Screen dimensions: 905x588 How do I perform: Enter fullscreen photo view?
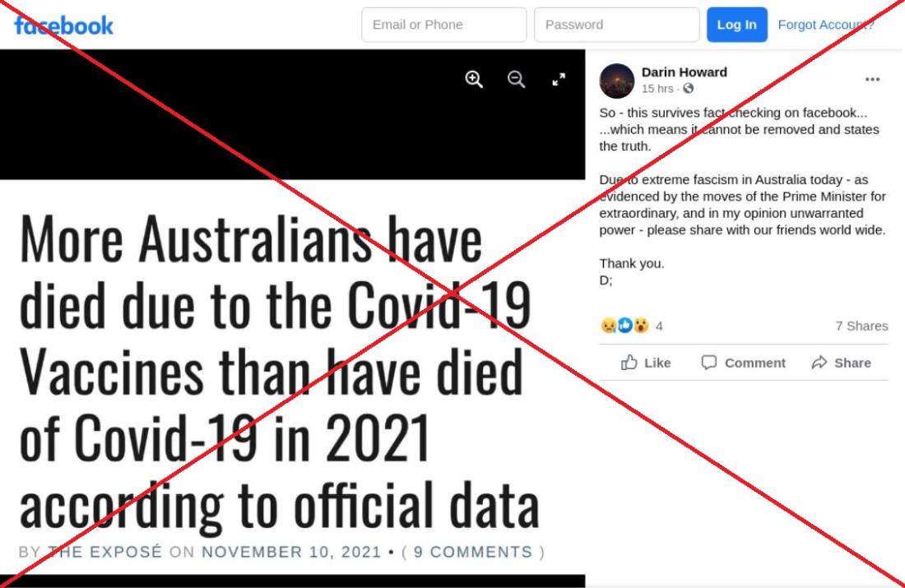click(x=558, y=79)
